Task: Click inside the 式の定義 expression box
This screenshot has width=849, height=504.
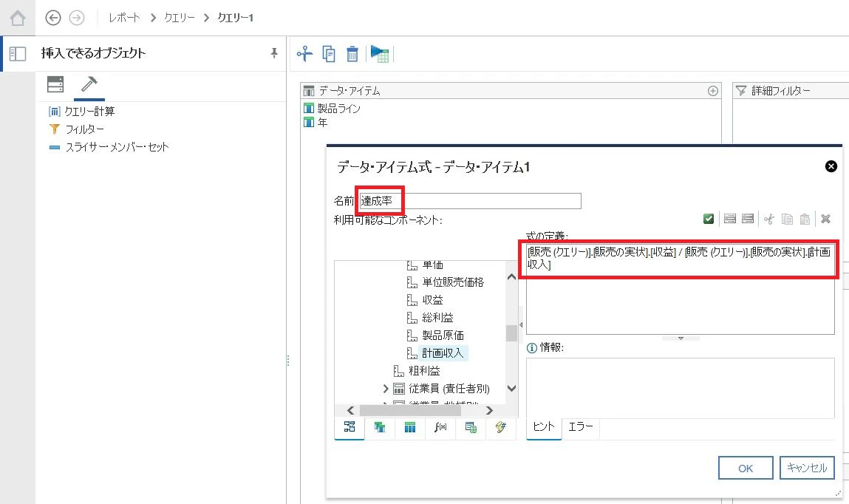Action: (x=680, y=289)
